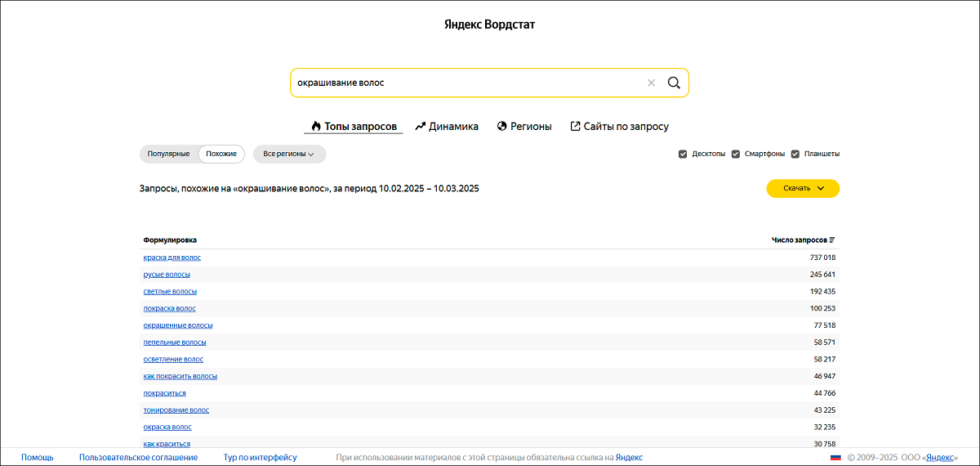Click the magnifying glass search icon

click(x=674, y=83)
